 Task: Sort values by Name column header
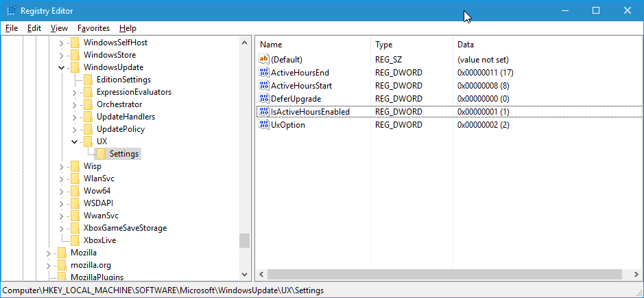click(x=313, y=45)
